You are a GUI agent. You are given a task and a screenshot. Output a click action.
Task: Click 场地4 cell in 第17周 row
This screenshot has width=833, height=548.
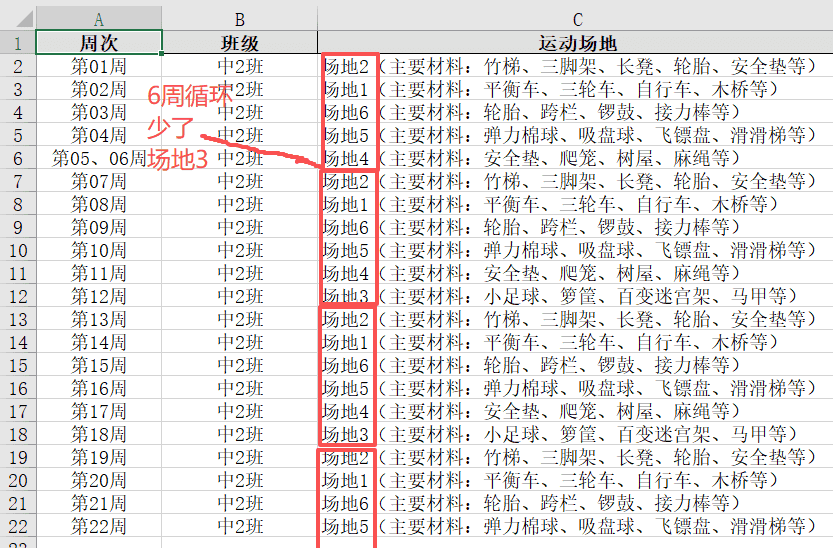[575, 411]
